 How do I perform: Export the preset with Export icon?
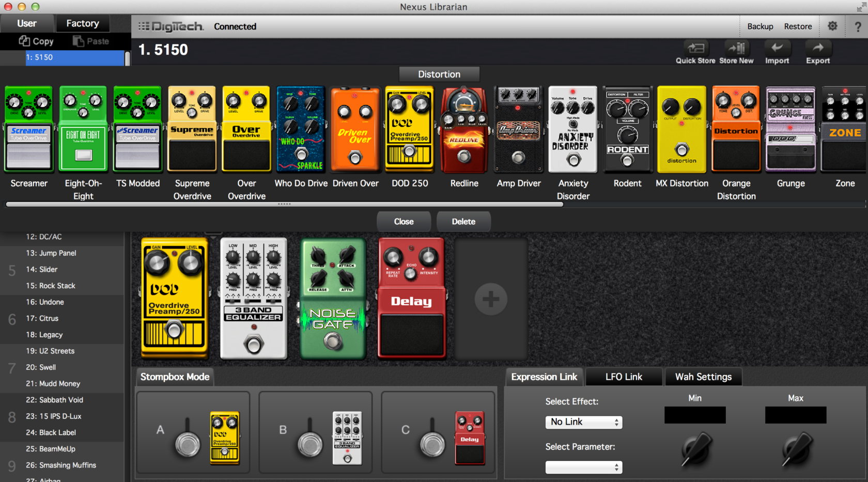coord(818,48)
